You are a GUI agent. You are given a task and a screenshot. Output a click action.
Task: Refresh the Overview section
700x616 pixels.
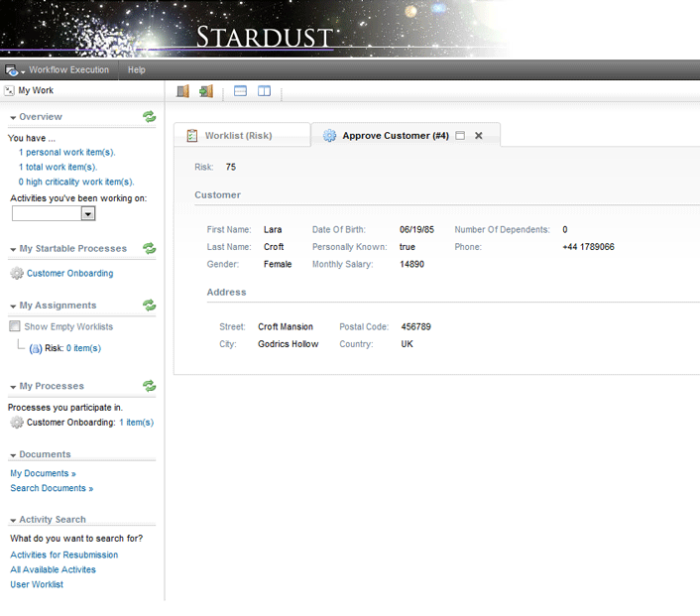tap(149, 117)
